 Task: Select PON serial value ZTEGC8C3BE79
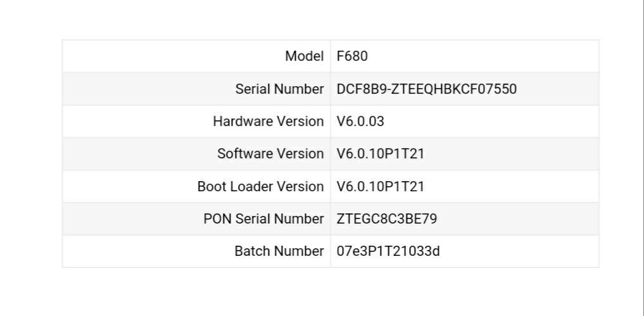tap(386, 219)
